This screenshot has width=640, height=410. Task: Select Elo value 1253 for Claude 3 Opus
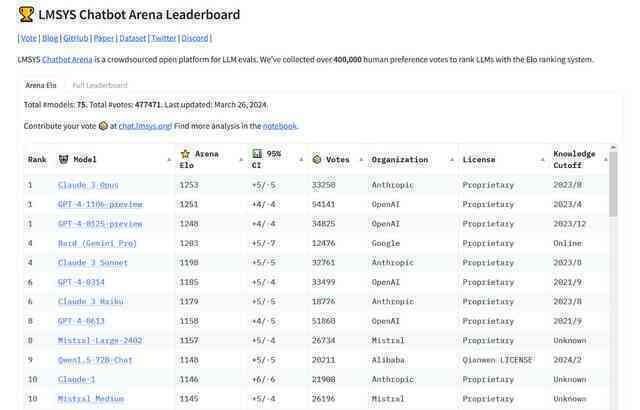point(189,185)
